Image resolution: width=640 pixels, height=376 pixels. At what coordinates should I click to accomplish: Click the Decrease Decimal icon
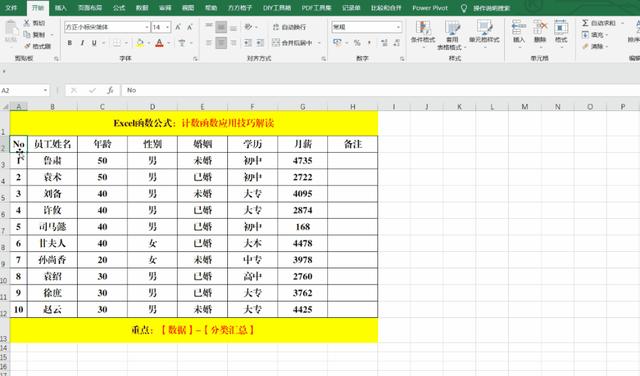click(396, 42)
